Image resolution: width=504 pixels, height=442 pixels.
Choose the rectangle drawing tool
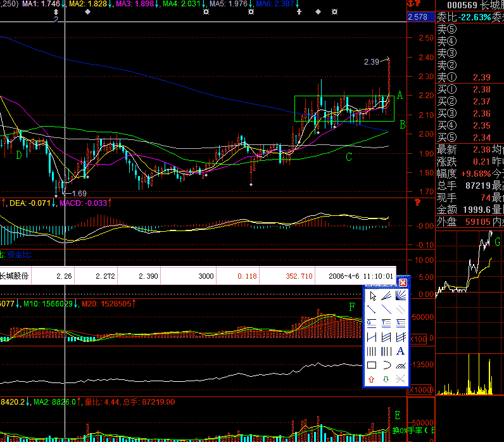point(372,365)
